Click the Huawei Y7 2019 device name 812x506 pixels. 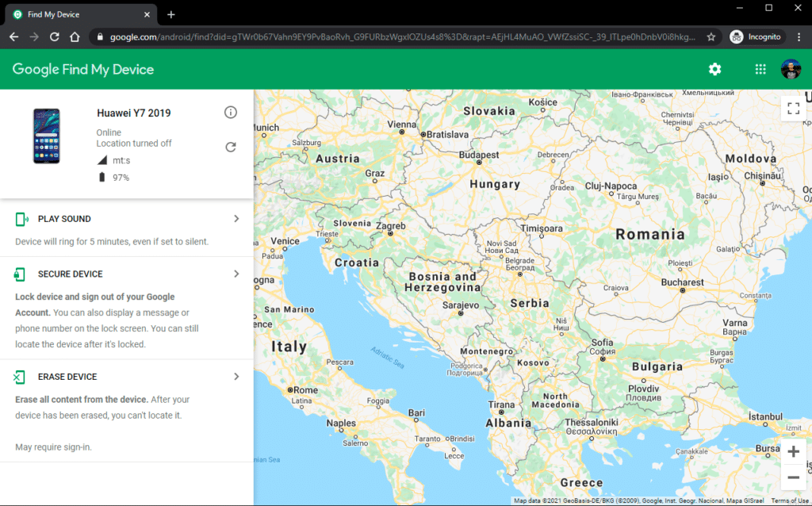point(133,113)
